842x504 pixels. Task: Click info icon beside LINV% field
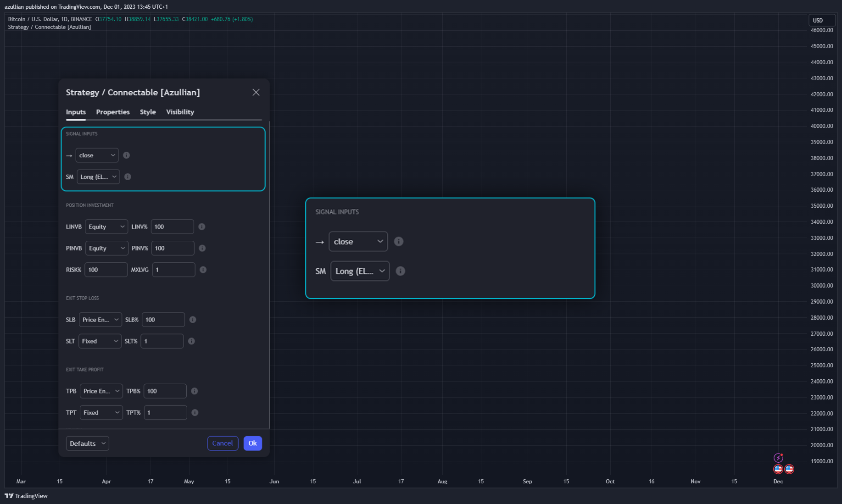point(201,227)
